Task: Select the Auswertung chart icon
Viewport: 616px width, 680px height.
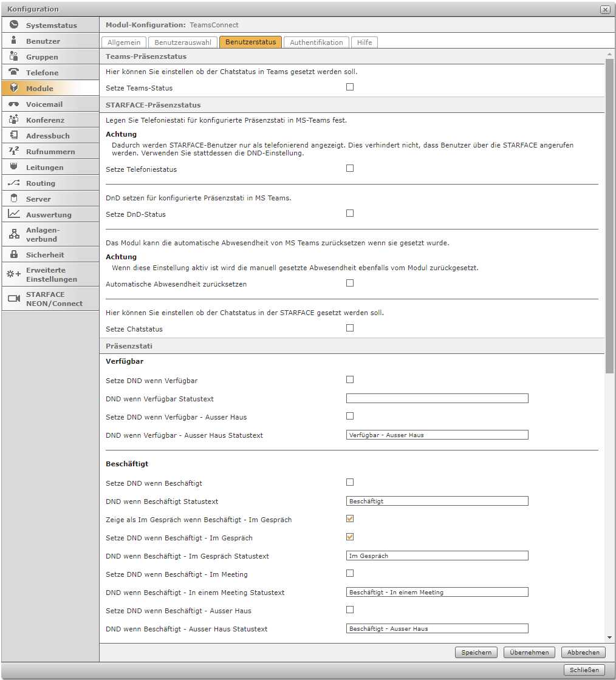Action: 14,214
